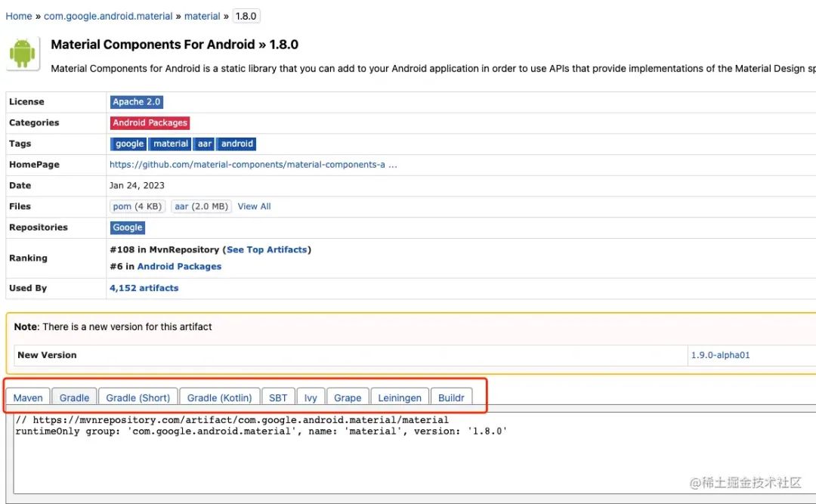Click inside the Gradle dependency snippet textarea

click(x=414, y=453)
